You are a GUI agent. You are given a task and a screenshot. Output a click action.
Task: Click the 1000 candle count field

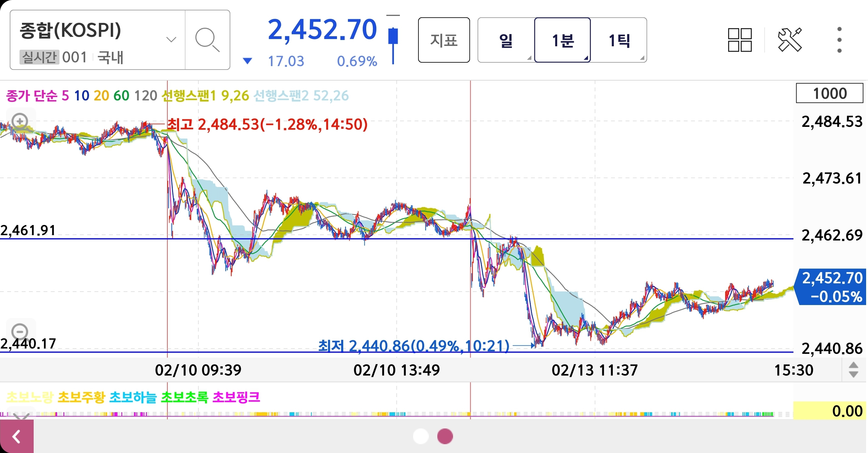point(829,93)
